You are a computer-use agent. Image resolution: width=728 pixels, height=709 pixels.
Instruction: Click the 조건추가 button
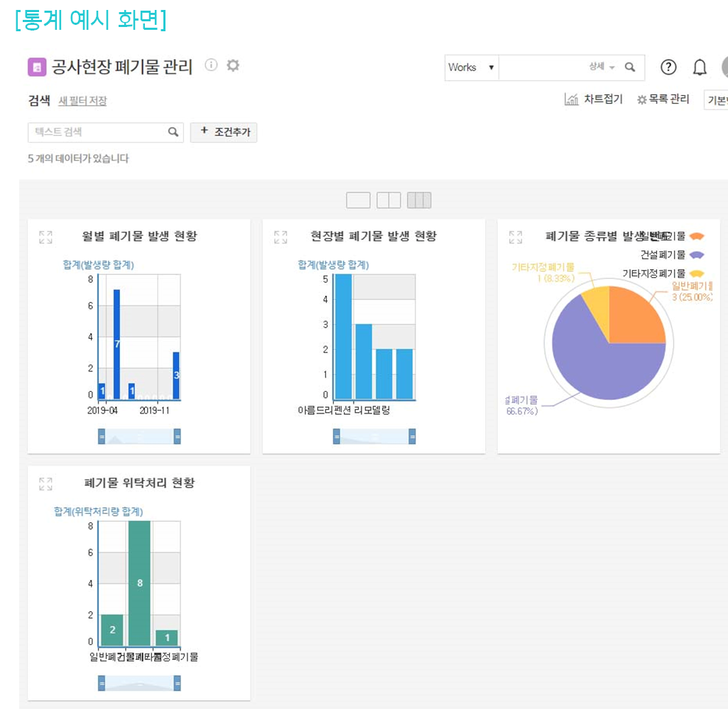point(224,132)
